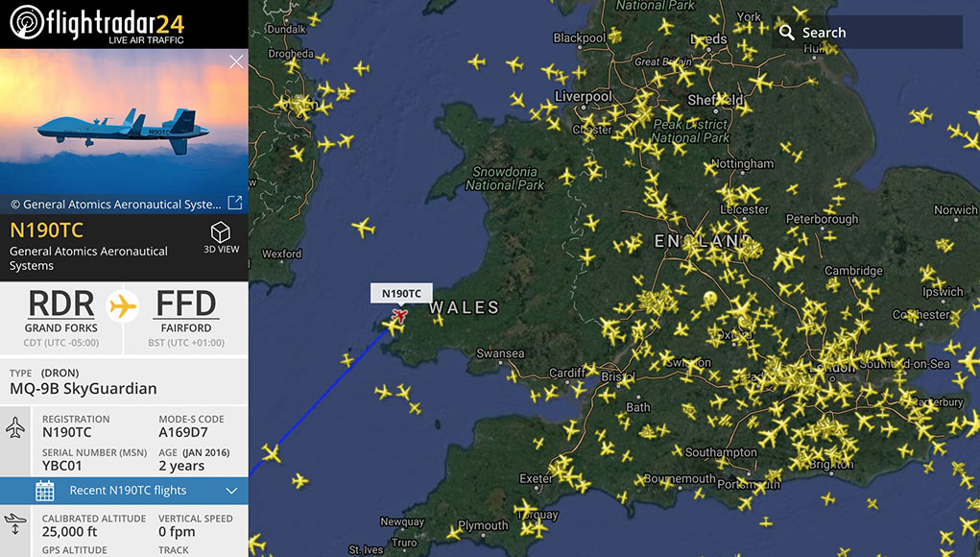The width and height of the screenshot is (980, 557).
Task: Click the General Atomics photo credit text
Action: 115,204
